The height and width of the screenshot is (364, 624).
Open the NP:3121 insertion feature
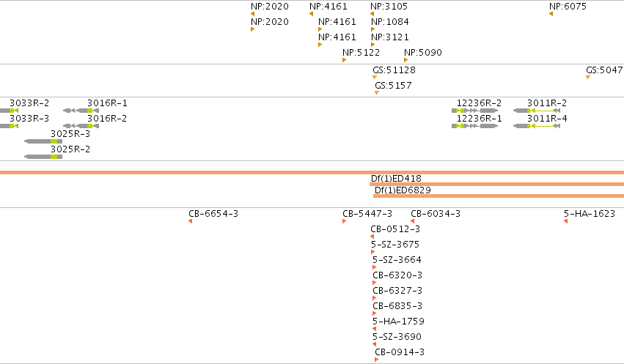pyautogui.click(x=373, y=45)
